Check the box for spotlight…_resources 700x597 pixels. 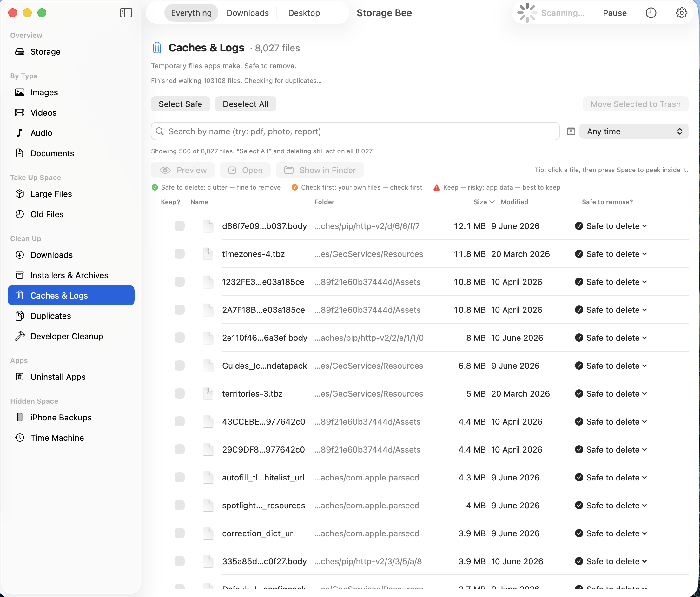click(x=179, y=506)
